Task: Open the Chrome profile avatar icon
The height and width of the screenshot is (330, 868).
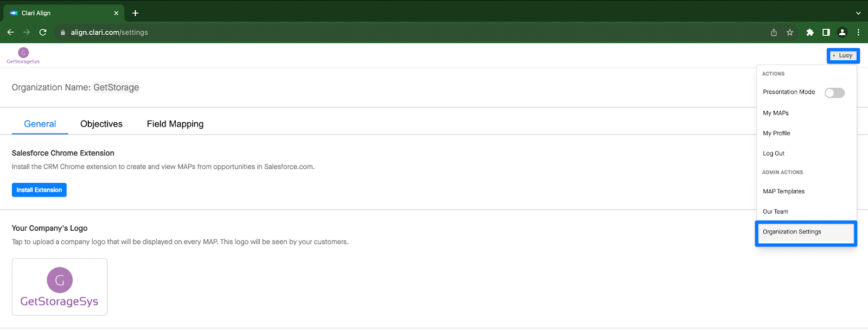Action: pos(842,33)
